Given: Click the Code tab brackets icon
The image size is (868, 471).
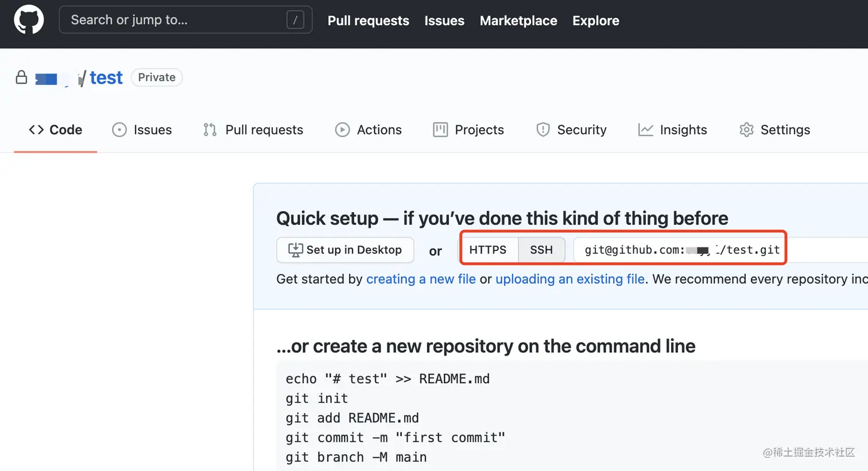Looking at the screenshot, I should point(36,130).
